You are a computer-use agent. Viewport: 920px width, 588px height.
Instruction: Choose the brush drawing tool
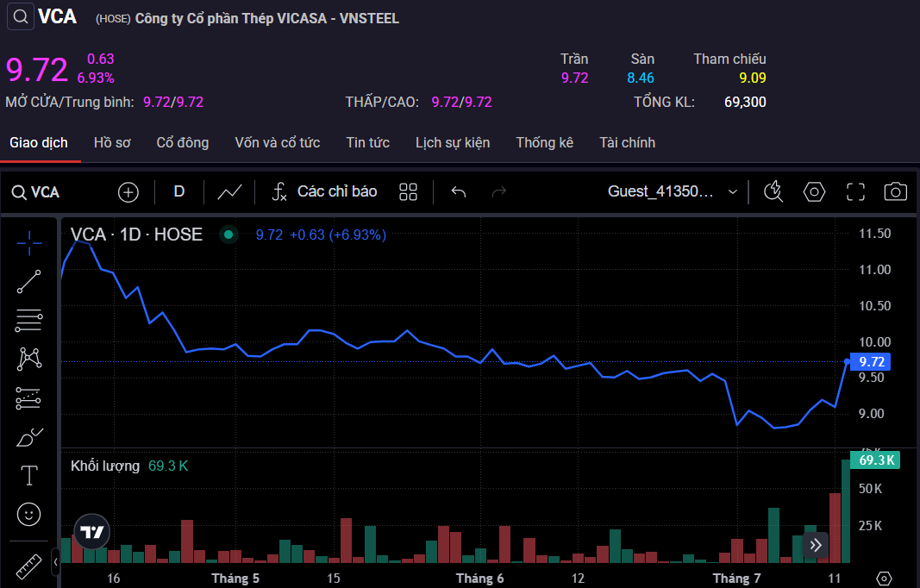click(29, 437)
